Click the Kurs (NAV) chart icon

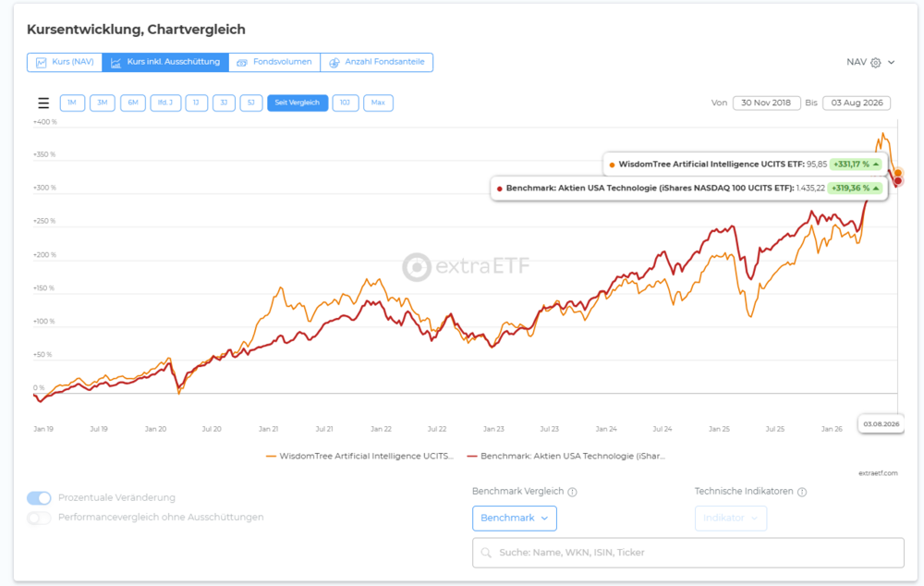[42, 63]
